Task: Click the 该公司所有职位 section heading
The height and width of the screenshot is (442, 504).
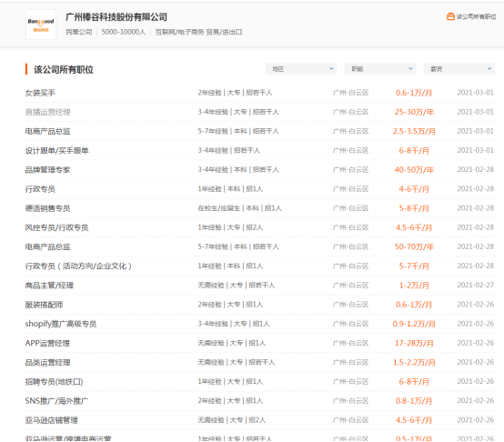Action: point(64,69)
